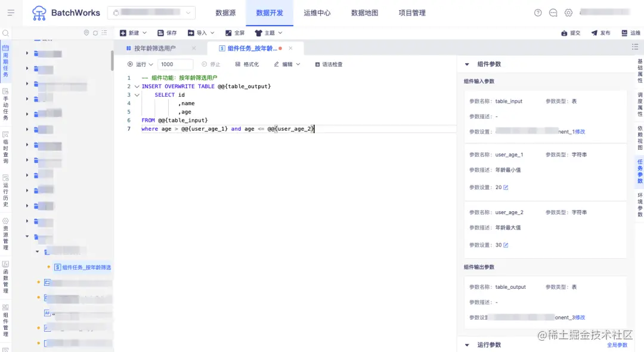This screenshot has width=644, height=352.
Task: Open 调度属性 right side tab
Action: point(640,104)
